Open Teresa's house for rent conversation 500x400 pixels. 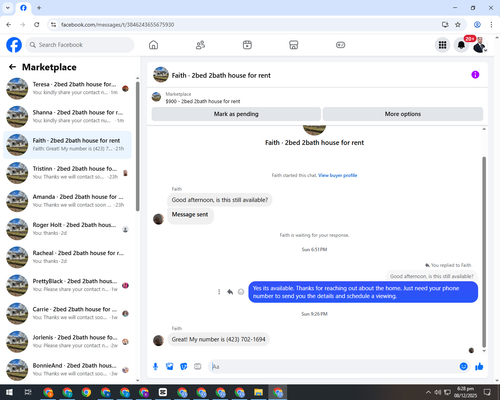68,88
